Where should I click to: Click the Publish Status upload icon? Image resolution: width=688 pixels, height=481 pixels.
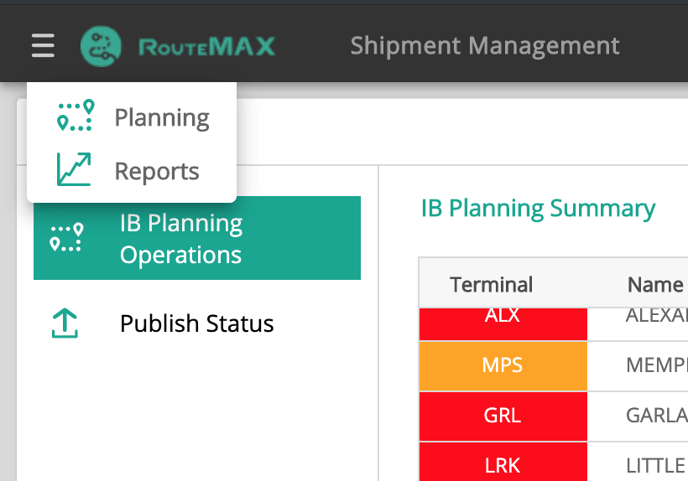pyautogui.click(x=64, y=323)
